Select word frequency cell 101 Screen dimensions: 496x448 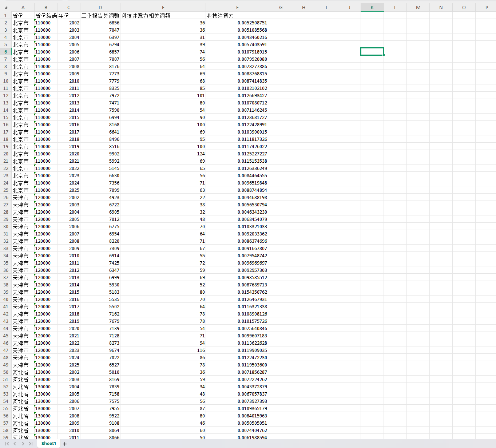tap(163, 96)
